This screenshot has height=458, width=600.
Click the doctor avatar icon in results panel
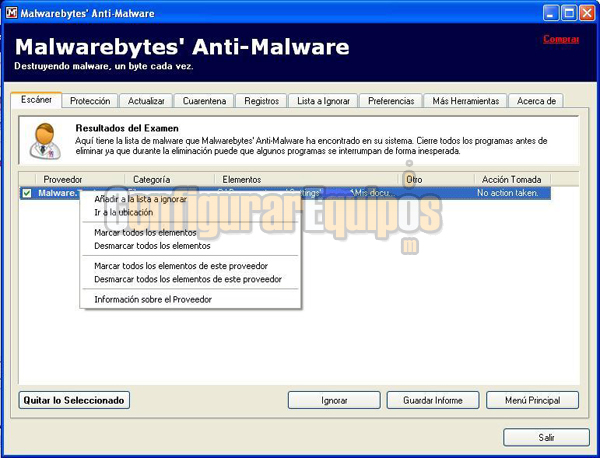pos(45,141)
